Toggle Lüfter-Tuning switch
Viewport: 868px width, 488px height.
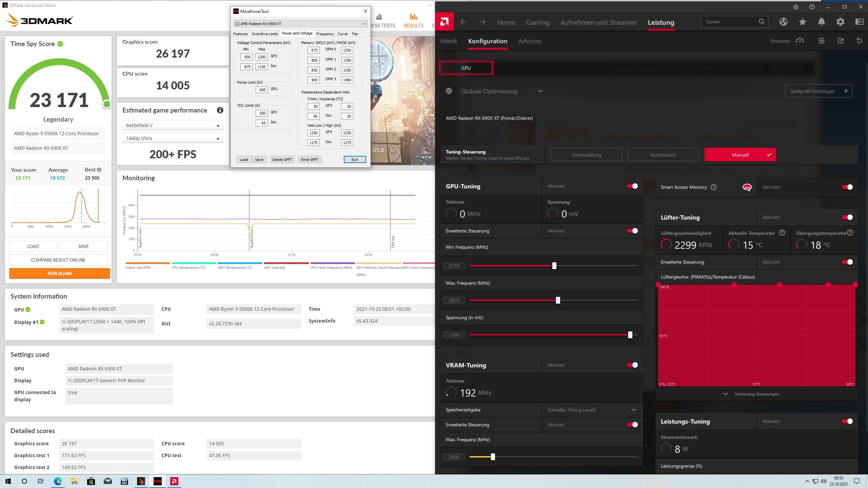(847, 217)
